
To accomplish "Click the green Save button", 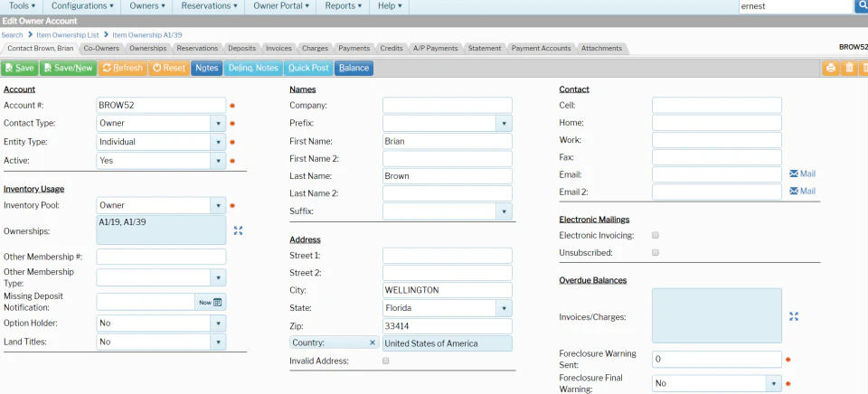I will tap(19, 68).
